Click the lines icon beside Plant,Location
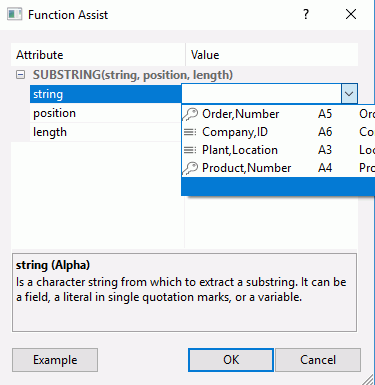Image resolution: width=375 pixels, height=385 pixels. (190, 150)
